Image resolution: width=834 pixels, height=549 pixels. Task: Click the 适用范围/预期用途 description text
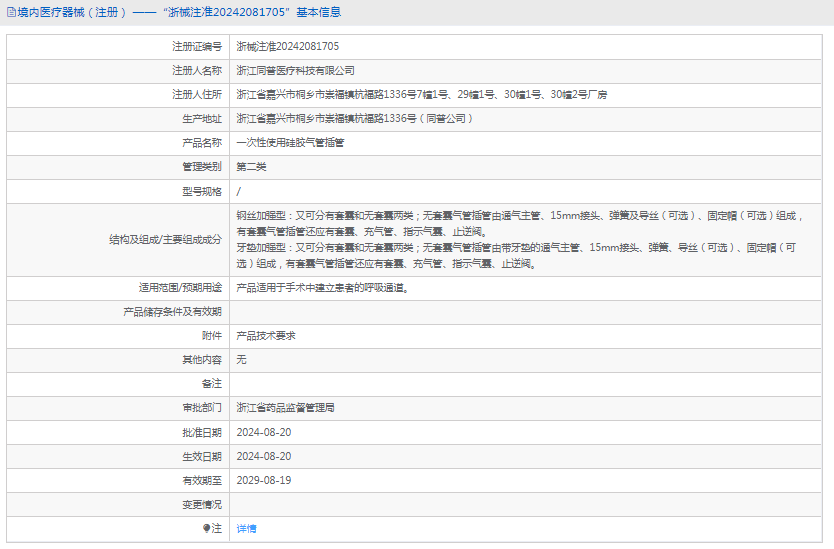pyautogui.click(x=322, y=287)
